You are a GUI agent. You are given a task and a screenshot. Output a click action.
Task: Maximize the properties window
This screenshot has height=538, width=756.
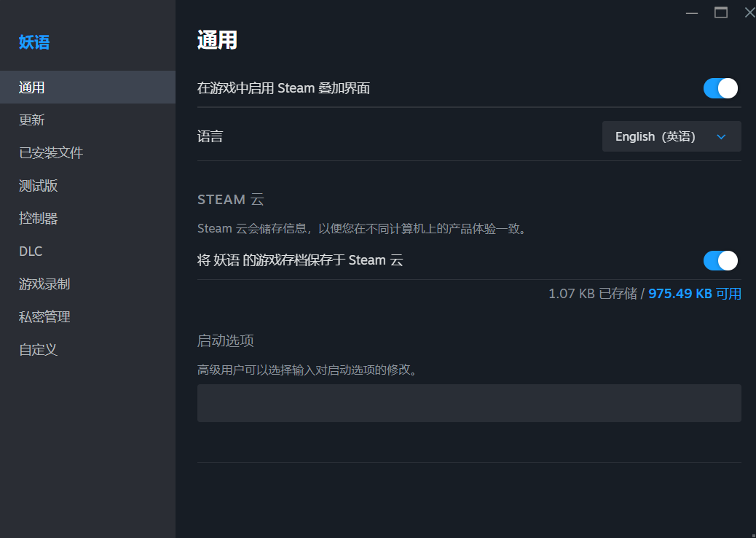click(x=721, y=13)
